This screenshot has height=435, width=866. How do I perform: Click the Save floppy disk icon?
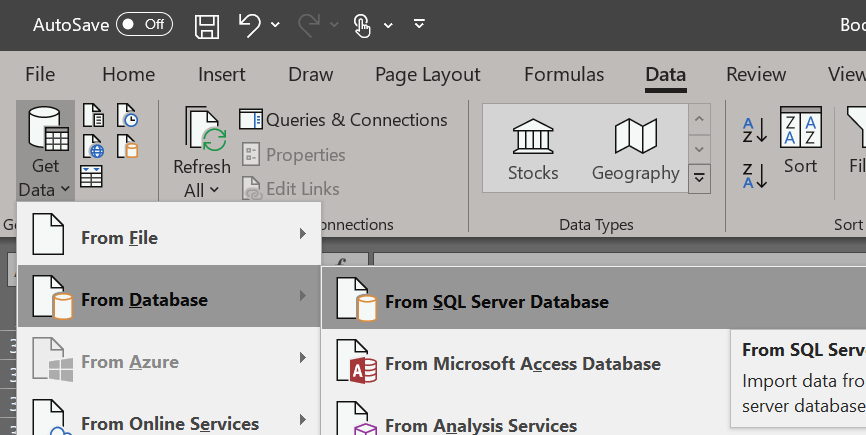point(207,25)
